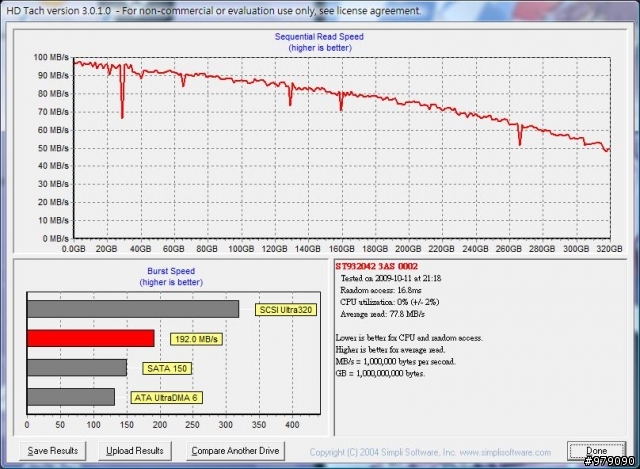Screen dimensions: 640x469
Task: Open Compare Another Drive
Action: coord(235,451)
